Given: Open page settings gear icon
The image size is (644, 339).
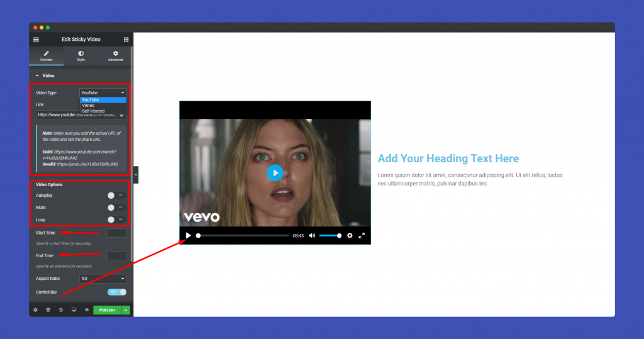Looking at the screenshot, I should point(35,310).
